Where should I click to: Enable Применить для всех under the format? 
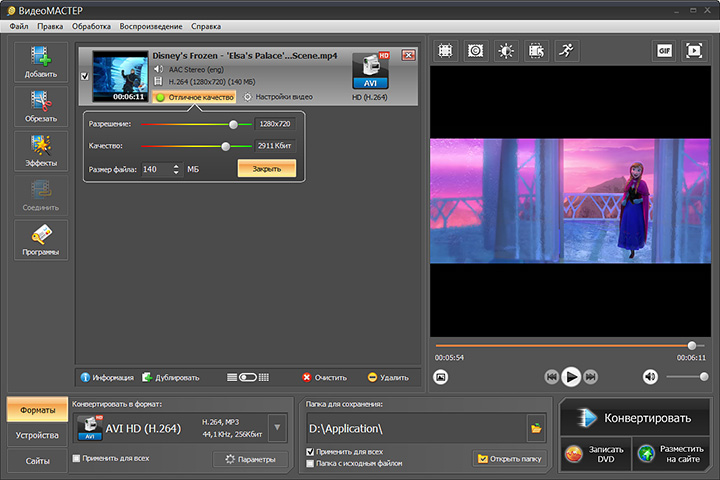77,458
